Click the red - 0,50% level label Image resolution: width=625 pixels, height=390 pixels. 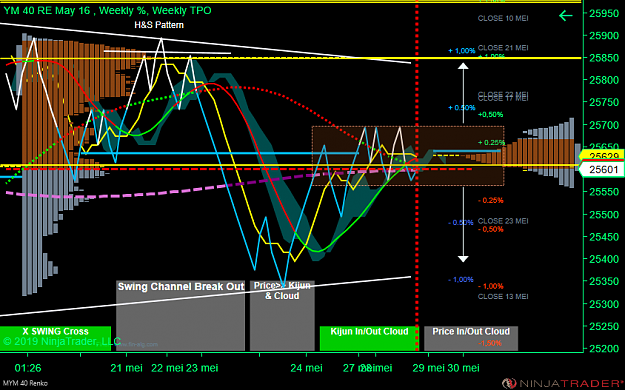(x=491, y=229)
